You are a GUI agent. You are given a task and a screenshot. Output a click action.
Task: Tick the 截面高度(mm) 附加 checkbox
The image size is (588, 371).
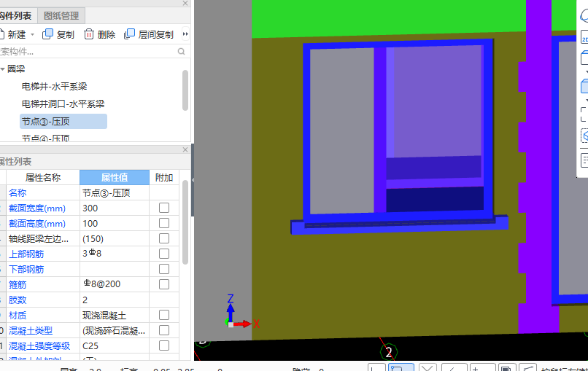(x=164, y=223)
